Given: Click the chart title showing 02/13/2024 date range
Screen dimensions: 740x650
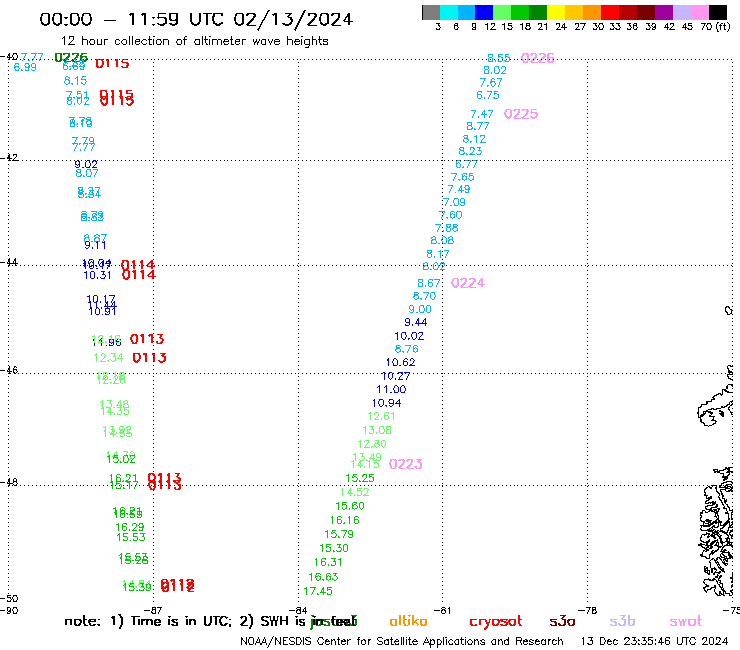Looking at the screenshot, I should coord(196,19).
